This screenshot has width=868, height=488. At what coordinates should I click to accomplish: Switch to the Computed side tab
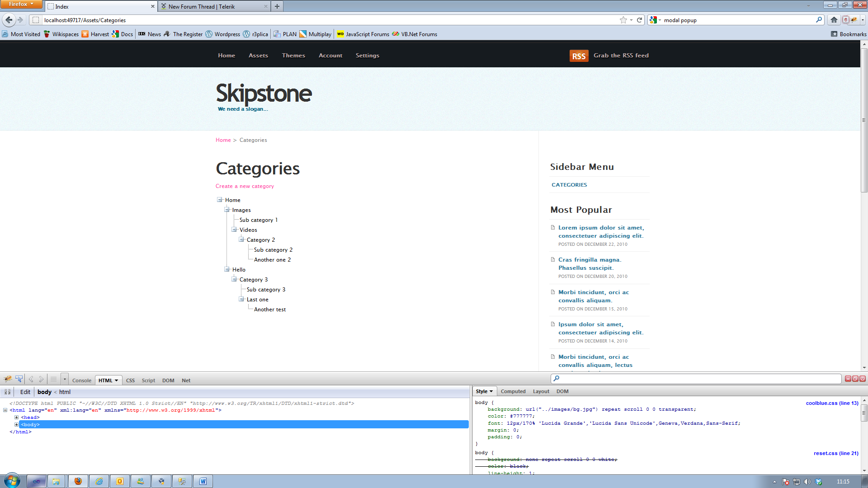click(x=513, y=392)
